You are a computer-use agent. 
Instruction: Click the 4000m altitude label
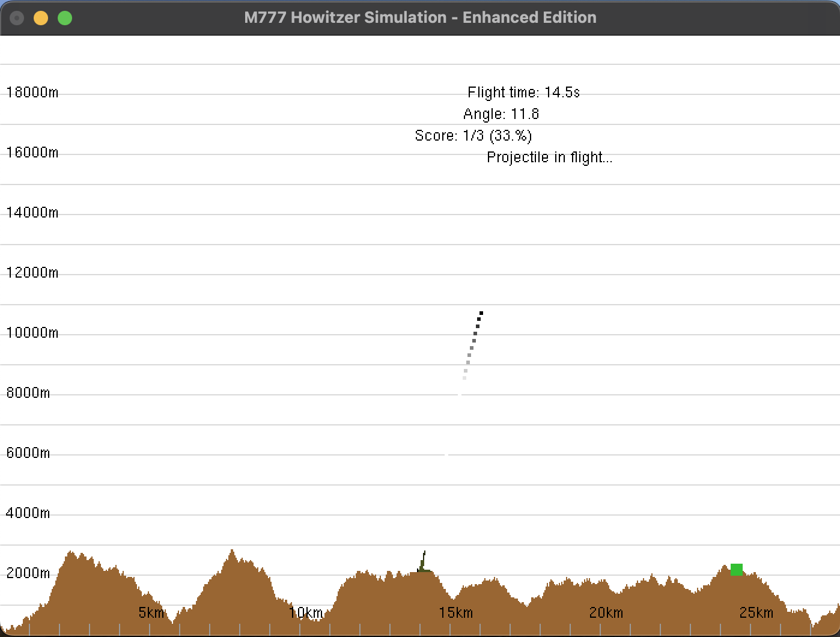(28, 513)
